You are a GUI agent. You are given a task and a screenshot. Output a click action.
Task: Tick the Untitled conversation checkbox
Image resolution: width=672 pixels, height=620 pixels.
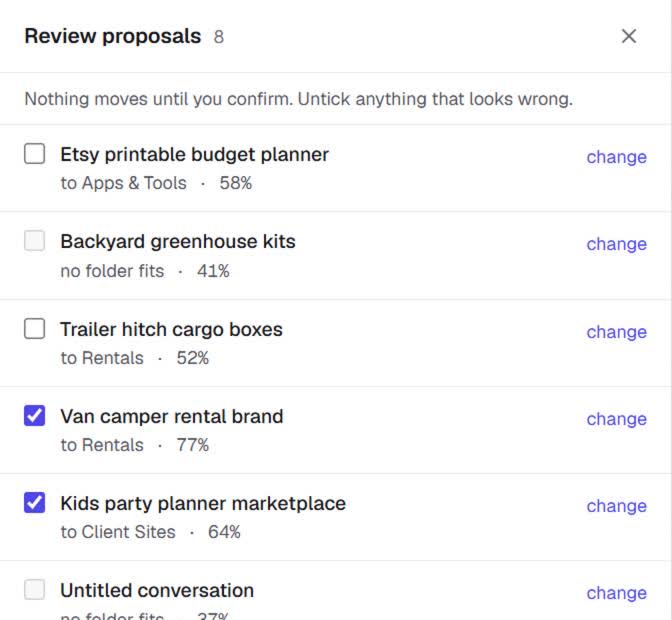pos(34,590)
